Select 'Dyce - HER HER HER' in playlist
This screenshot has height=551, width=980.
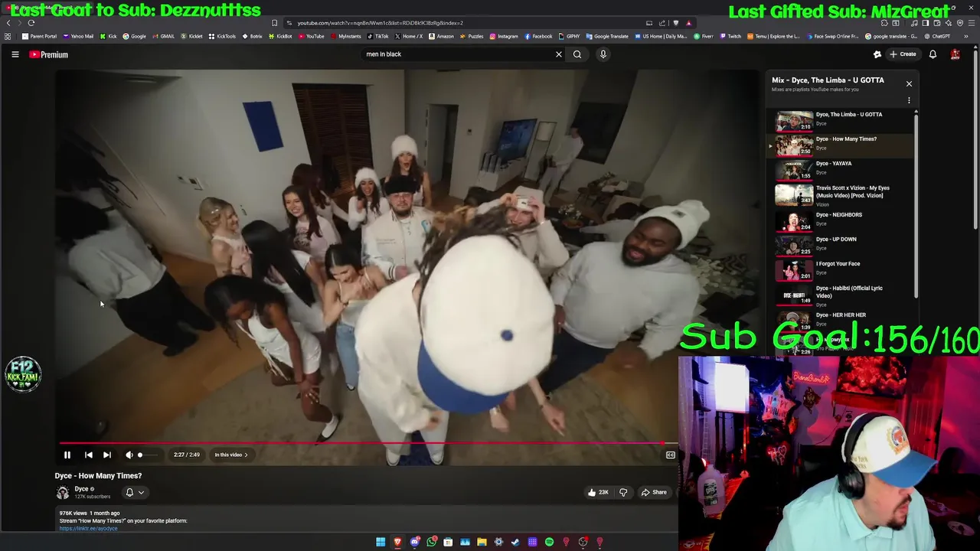click(x=841, y=321)
